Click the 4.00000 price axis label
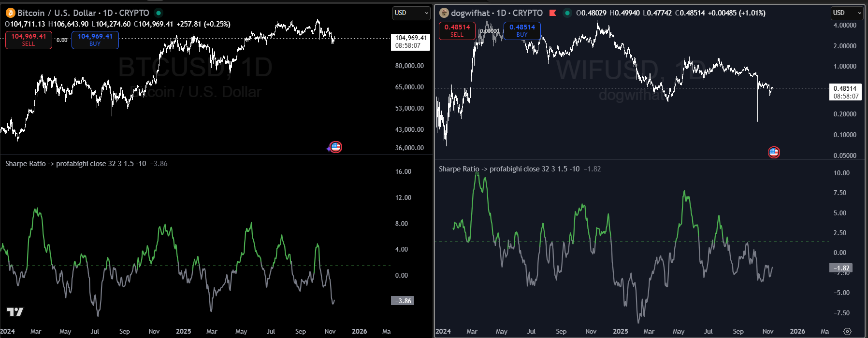 [x=845, y=25]
